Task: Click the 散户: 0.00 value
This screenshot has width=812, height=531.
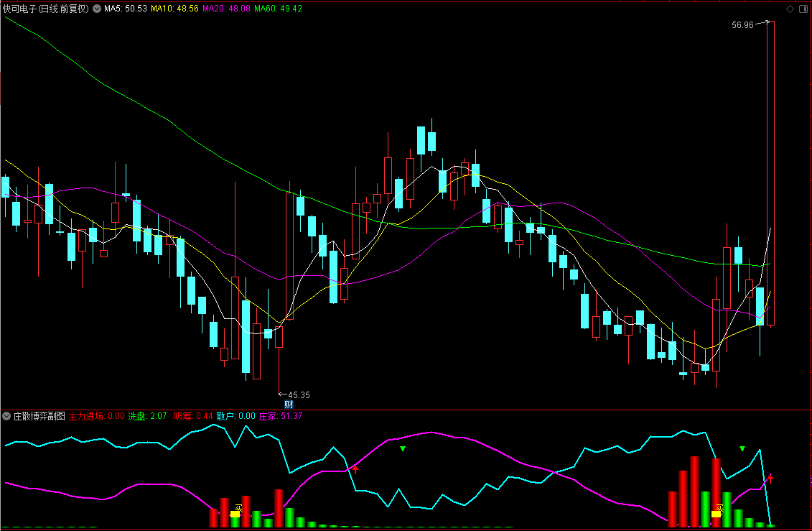Action: tap(236, 416)
